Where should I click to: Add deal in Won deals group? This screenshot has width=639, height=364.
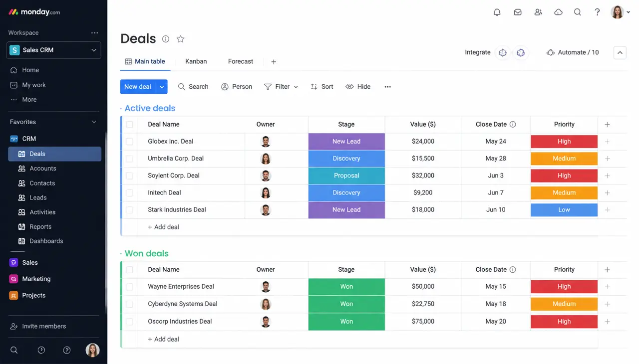point(163,339)
